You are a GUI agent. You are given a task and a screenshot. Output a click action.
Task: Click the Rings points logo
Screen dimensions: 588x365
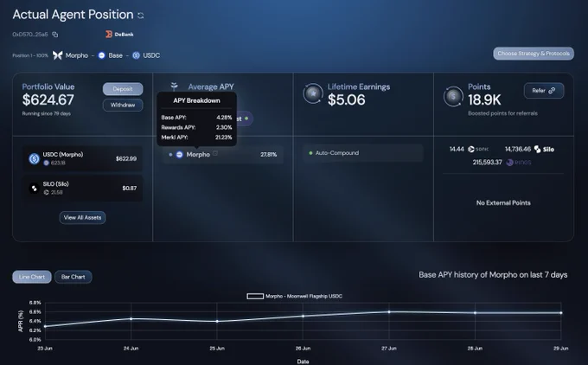coord(519,163)
